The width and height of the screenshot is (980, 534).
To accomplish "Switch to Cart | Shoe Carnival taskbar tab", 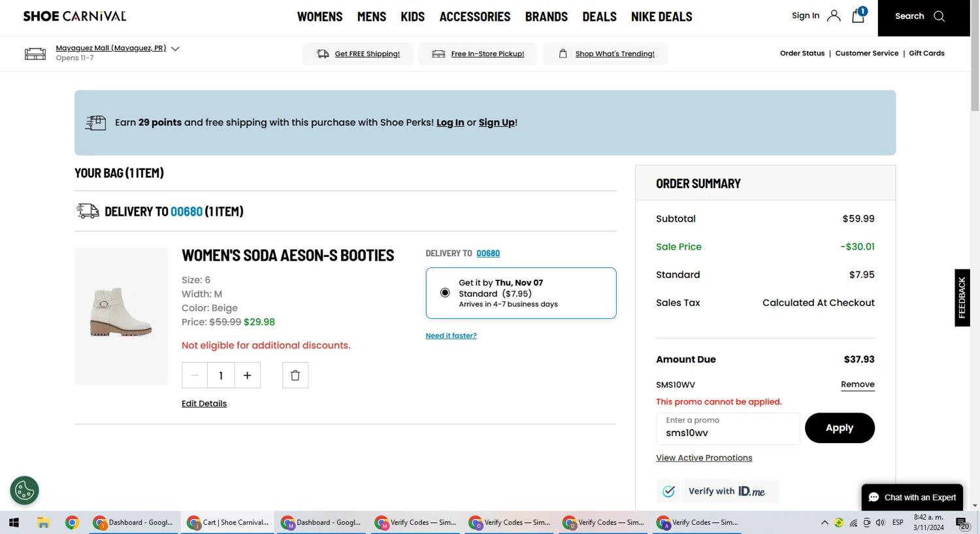I will (227, 522).
